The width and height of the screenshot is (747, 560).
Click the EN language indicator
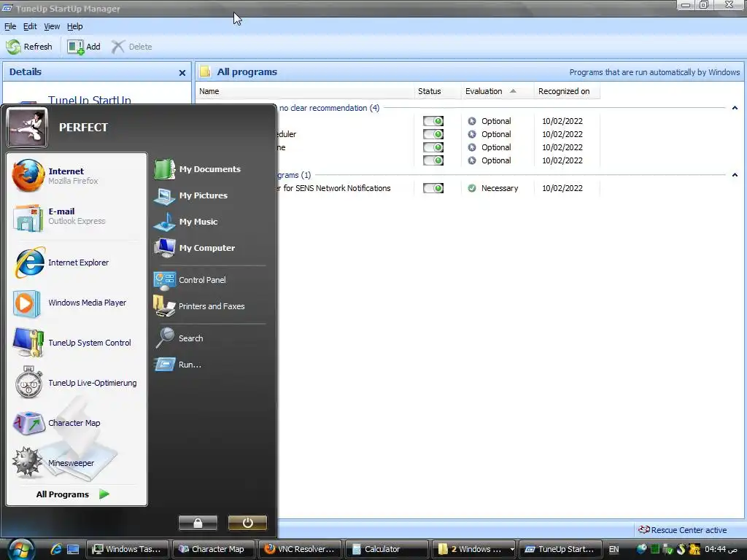click(x=614, y=549)
